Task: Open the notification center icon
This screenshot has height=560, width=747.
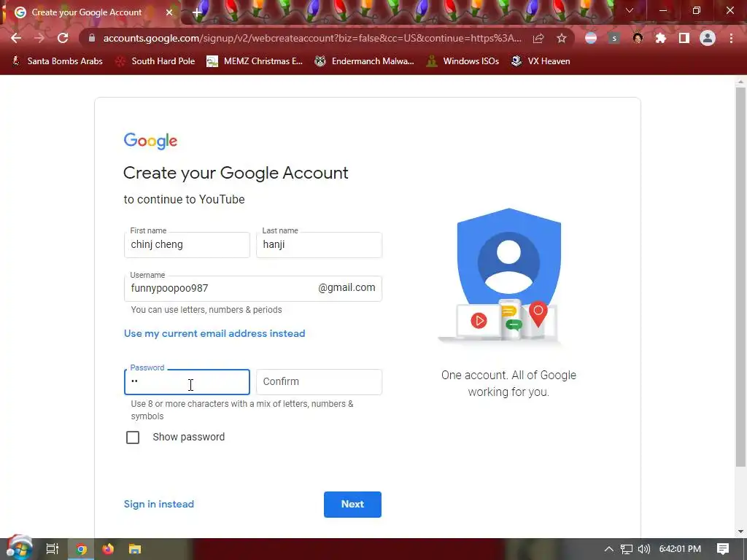Action: click(723, 549)
